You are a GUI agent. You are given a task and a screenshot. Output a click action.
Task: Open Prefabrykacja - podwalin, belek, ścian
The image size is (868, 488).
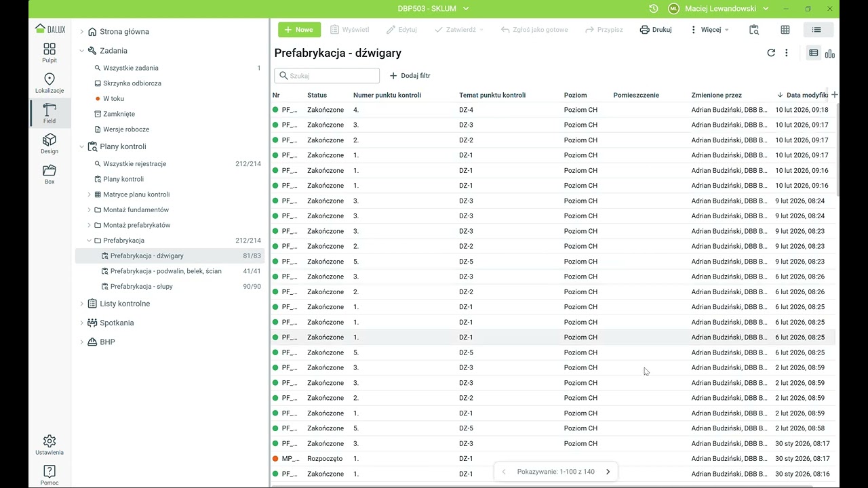point(166,271)
